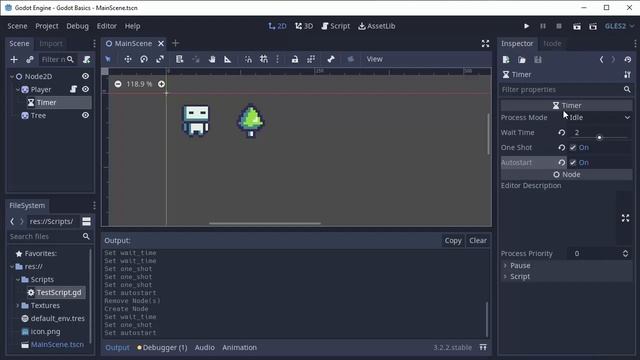
Task: Open the Project menu
Action: click(x=47, y=26)
